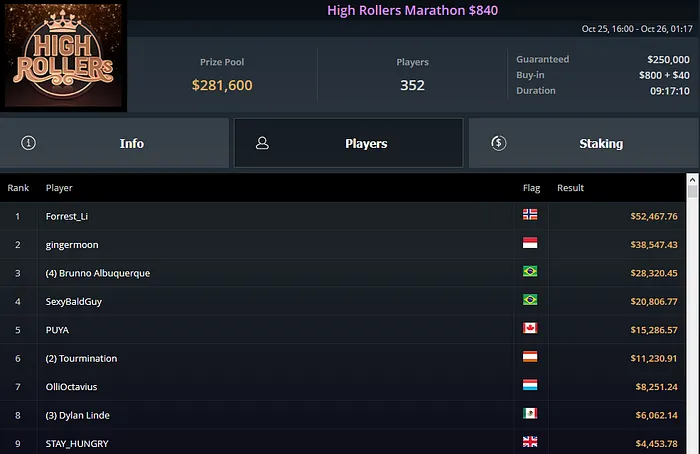Screen dimensions: 700x454
Task: Click the scrollbar up arrow
Action: coord(692,180)
